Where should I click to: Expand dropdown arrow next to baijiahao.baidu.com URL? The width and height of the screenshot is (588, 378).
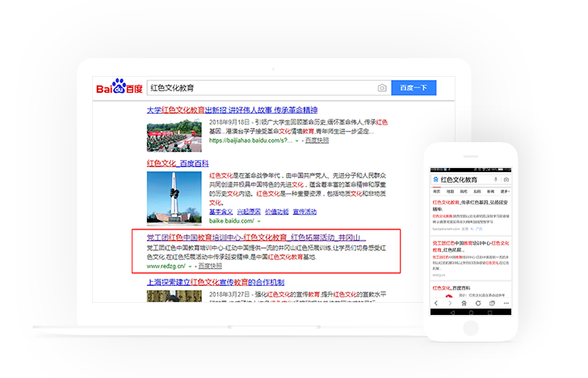tap(297, 141)
